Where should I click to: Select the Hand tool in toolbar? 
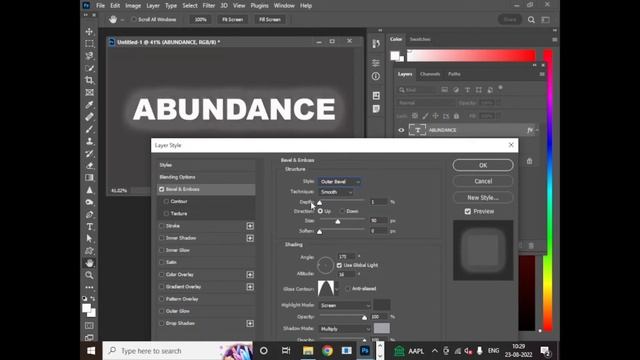(x=89, y=263)
